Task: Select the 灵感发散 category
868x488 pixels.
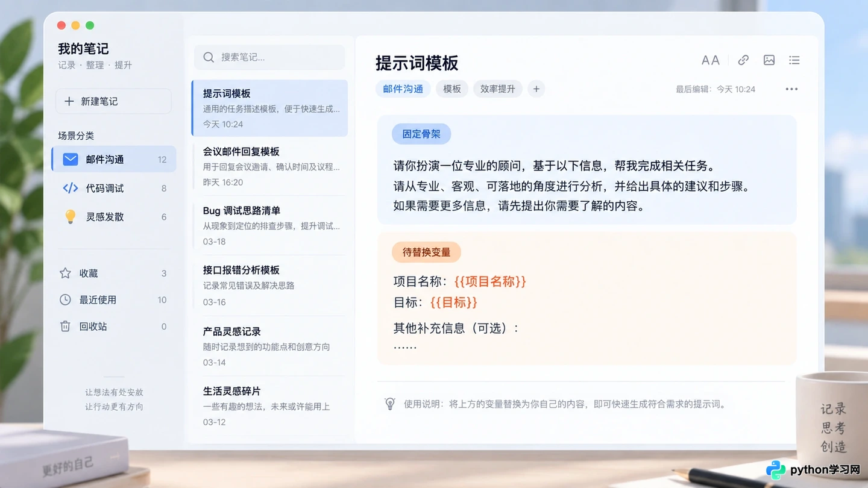Action: (x=114, y=216)
